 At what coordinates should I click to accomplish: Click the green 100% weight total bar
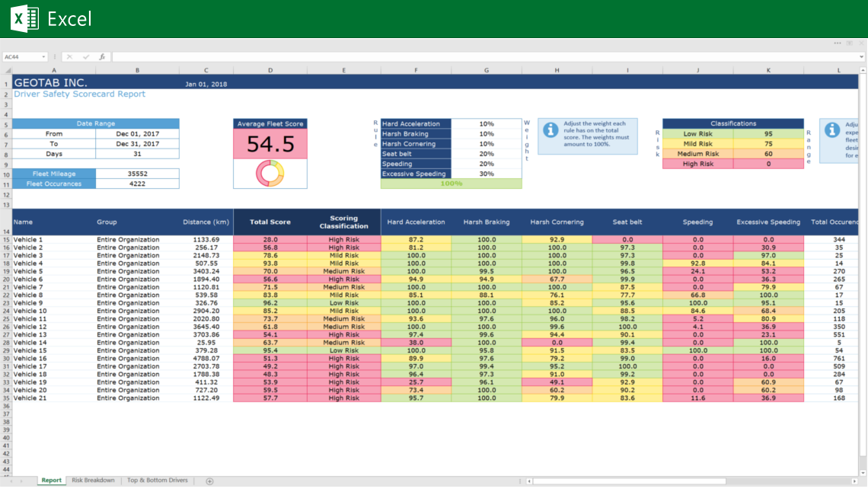click(452, 182)
